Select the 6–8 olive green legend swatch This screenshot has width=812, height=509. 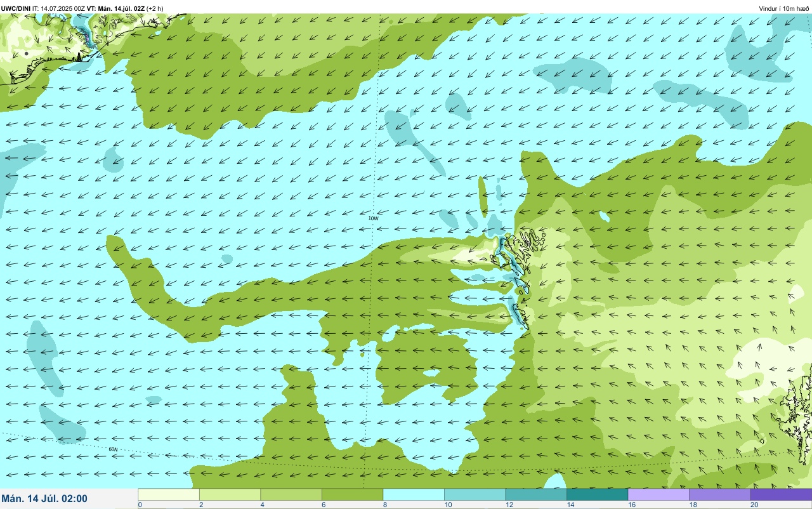tap(352, 494)
